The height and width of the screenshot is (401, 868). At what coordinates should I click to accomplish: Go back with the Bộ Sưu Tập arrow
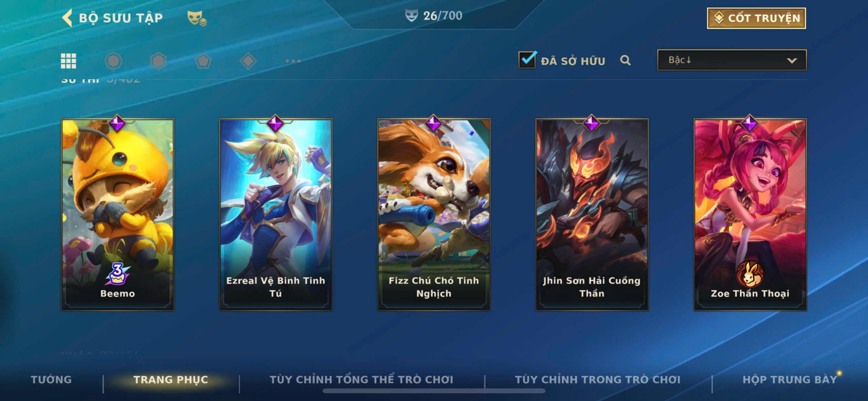[67, 17]
